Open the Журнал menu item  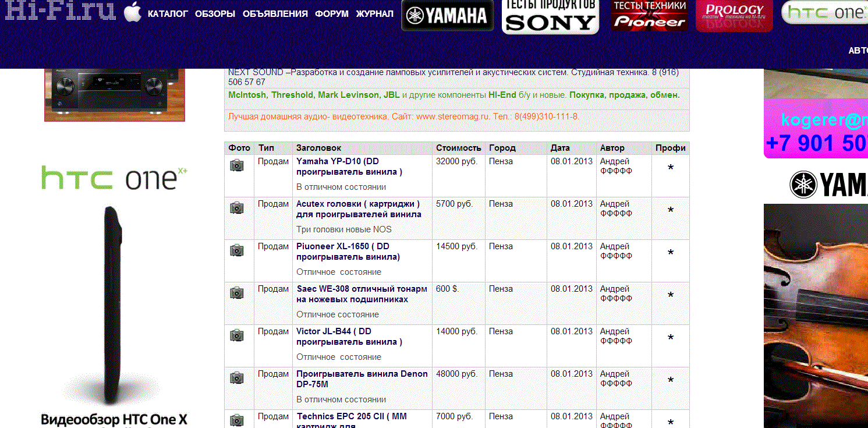[374, 14]
